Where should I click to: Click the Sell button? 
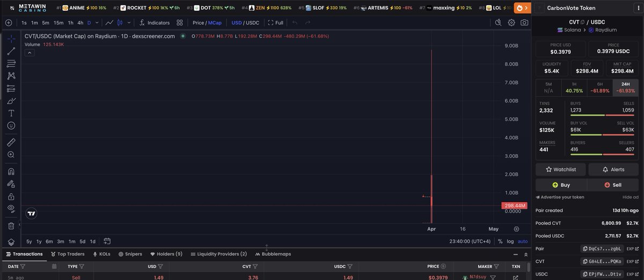(x=613, y=185)
